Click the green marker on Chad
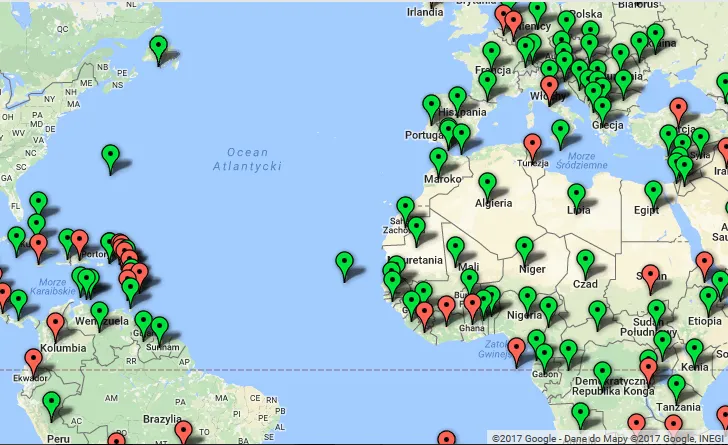Image resolution: width=728 pixels, height=445 pixels. point(585,263)
